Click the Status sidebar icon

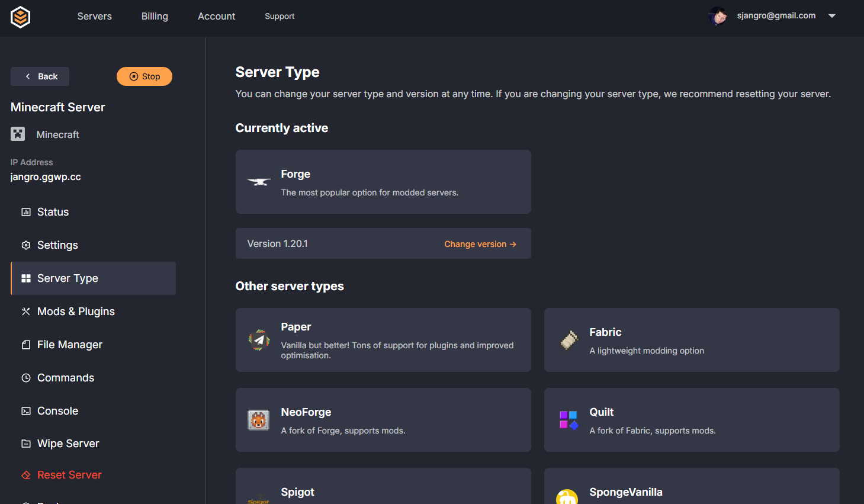[x=25, y=211]
